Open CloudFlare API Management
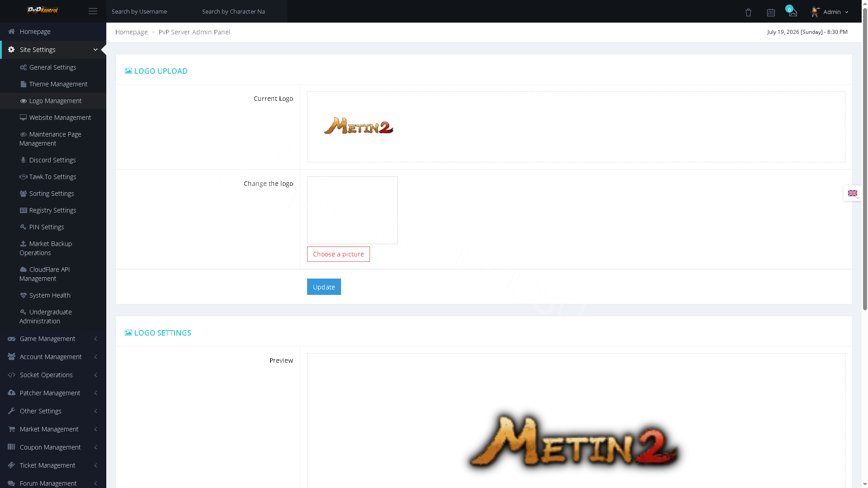 pos(53,274)
